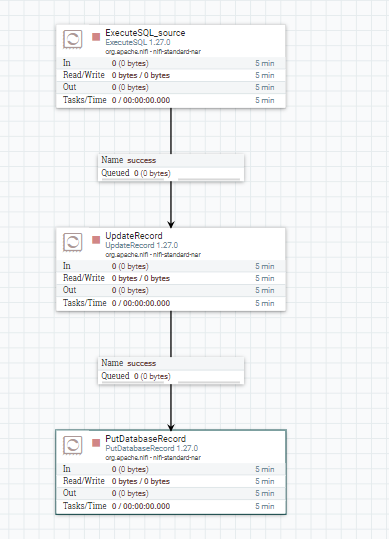Click the Tasks/Time row of PutDatabaseRecord
The image size is (389, 539).
171,506
